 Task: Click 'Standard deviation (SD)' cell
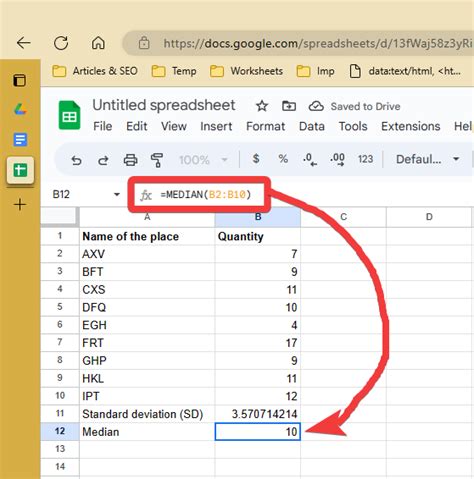pos(147,414)
